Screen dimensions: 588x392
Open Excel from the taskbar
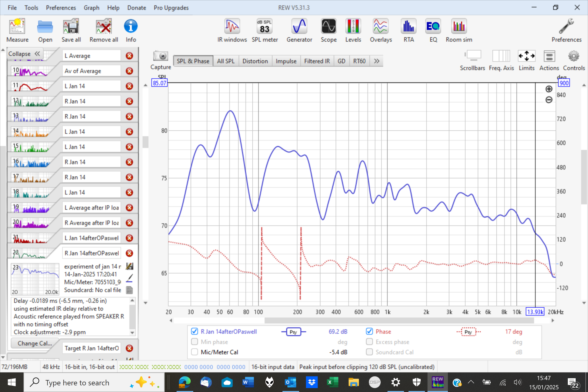click(x=332, y=383)
